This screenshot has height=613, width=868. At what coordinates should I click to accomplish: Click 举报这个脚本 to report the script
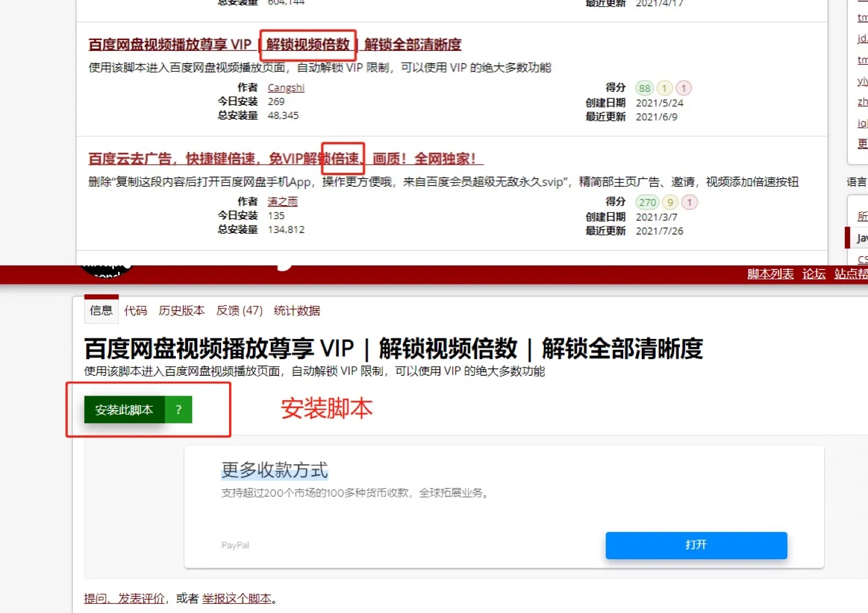coord(238,599)
